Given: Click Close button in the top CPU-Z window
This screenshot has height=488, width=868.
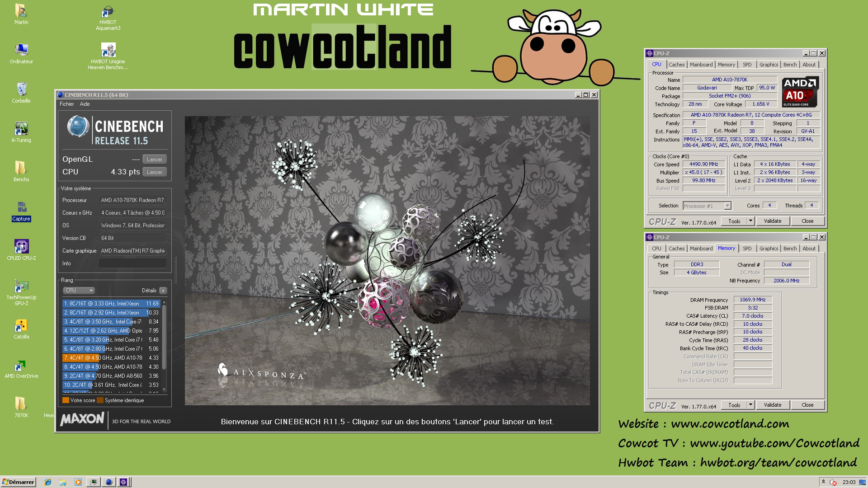Looking at the screenshot, I should [807, 221].
